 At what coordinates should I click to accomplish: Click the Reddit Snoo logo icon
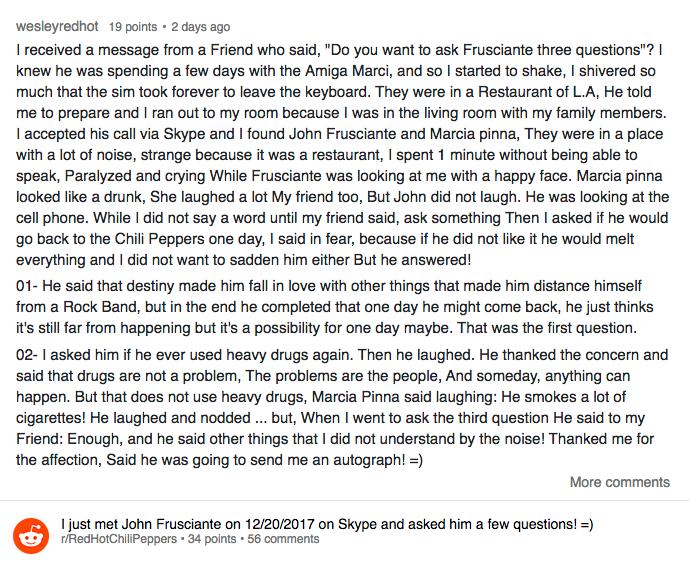point(31,535)
